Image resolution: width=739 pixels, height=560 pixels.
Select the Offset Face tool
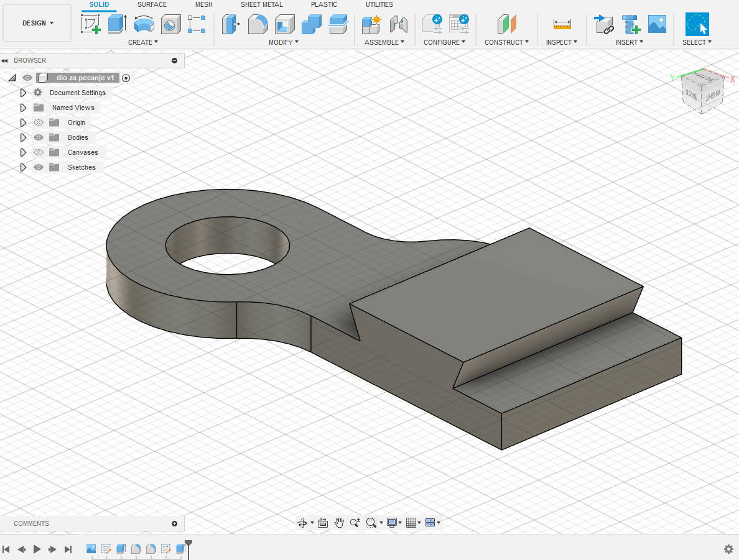tap(338, 24)
